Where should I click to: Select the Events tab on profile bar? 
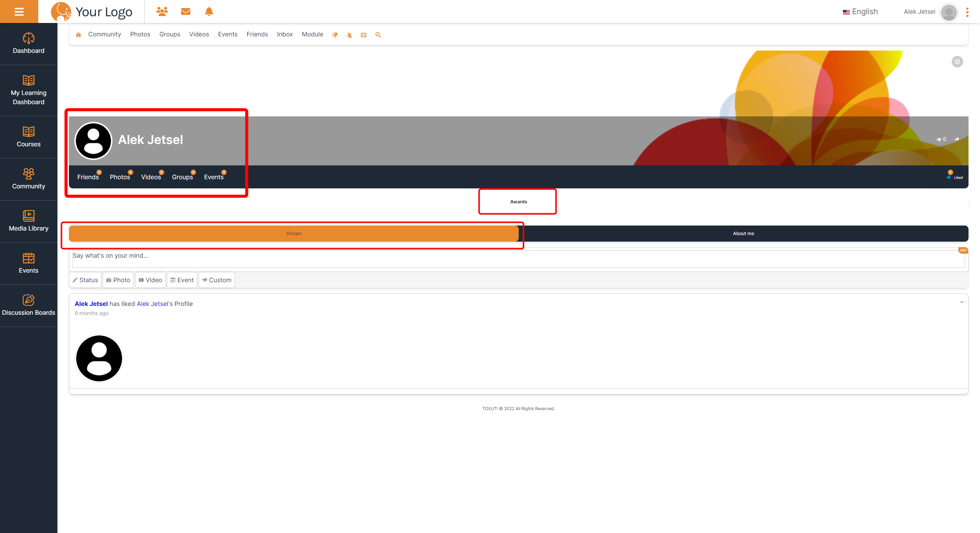pyautogui.click(x=214, y=177)
